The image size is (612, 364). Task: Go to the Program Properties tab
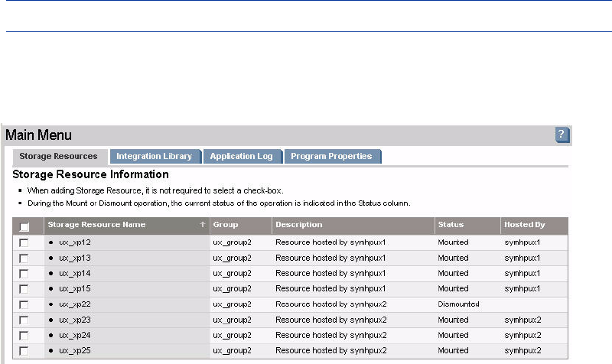pos(331,156)
